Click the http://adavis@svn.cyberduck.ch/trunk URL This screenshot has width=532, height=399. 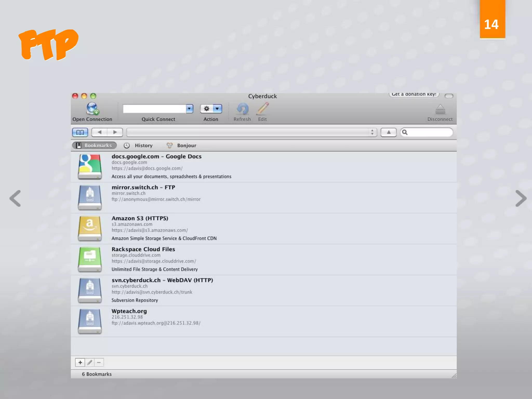click(152, 292)
